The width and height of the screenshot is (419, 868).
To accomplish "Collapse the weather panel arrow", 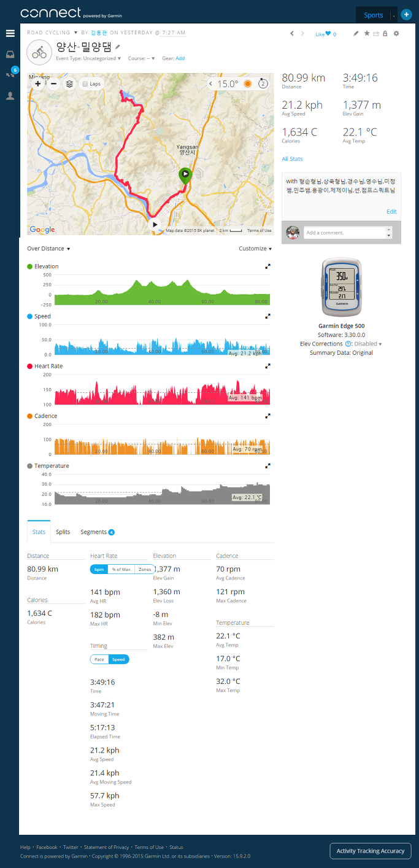I will [211, 83].
